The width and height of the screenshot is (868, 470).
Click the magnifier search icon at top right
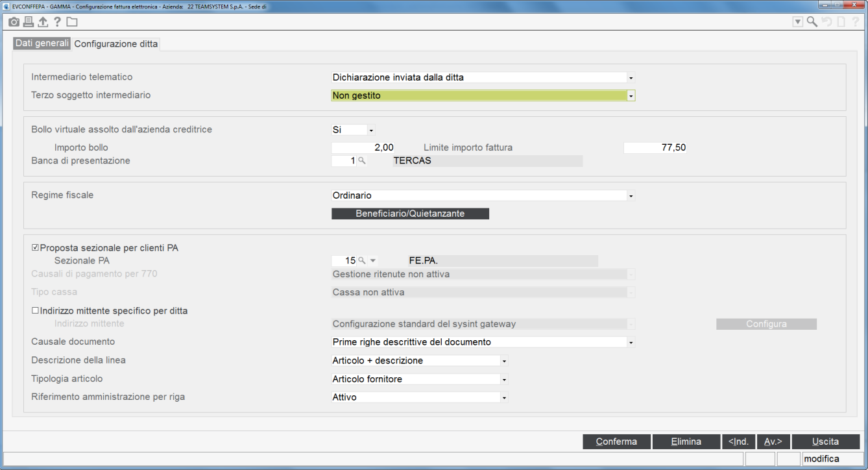[812, 22]
